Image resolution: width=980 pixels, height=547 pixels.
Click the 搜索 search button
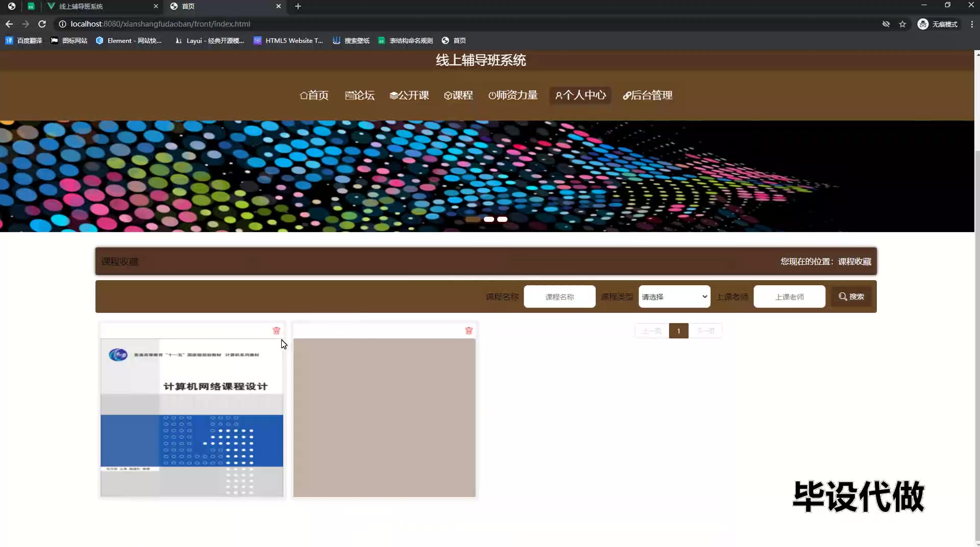851,296
